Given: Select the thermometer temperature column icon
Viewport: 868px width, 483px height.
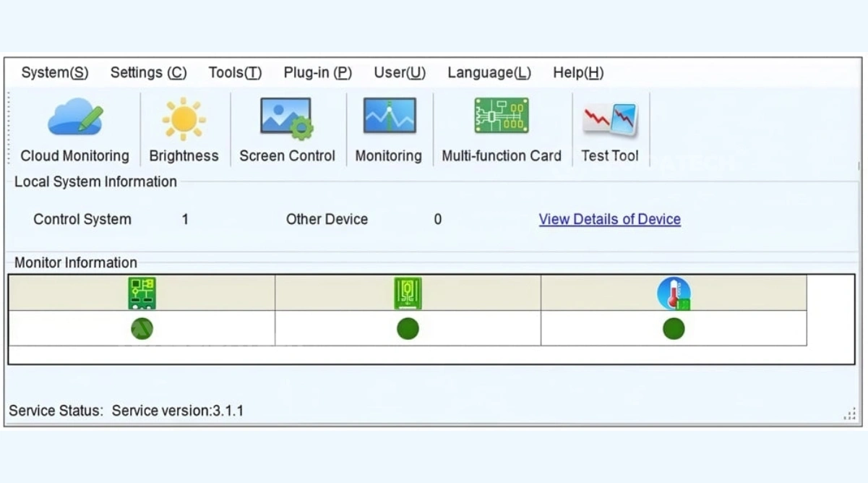Looking at the screenshot, I should coord(674,294).
